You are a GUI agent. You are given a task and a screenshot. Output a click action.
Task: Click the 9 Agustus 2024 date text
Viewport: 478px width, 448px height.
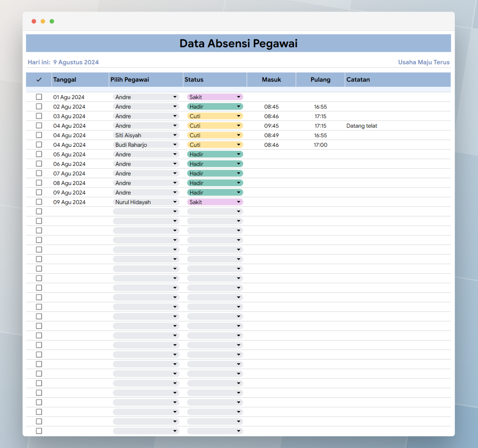pos(76,62)
